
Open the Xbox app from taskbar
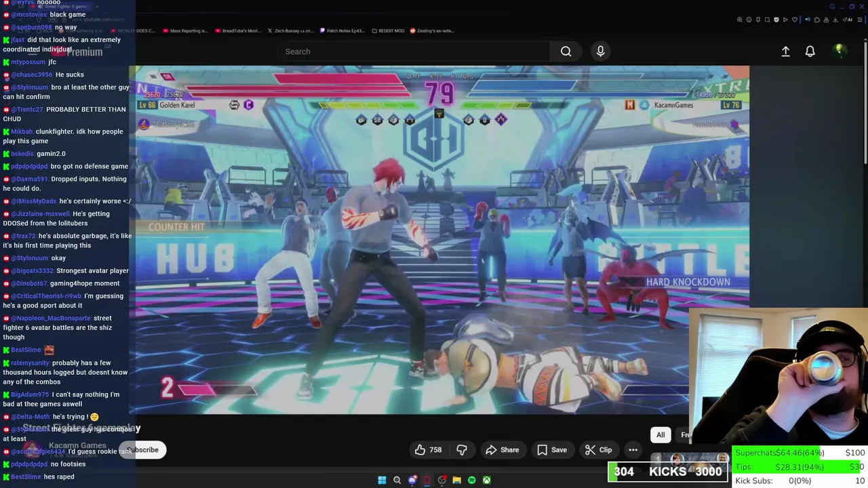(486, 480)
